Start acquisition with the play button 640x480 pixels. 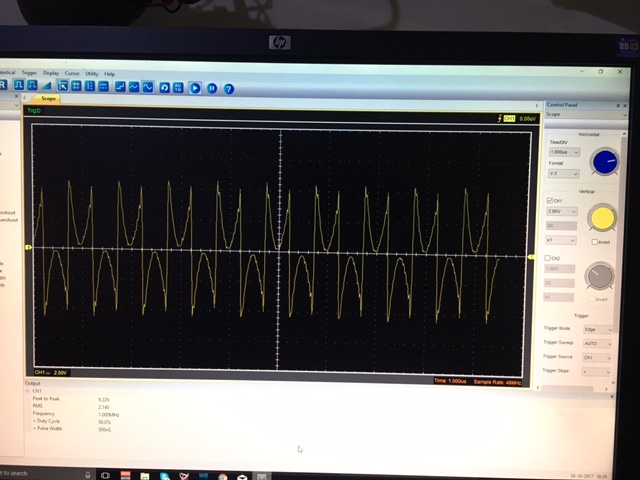click(195, 88)
